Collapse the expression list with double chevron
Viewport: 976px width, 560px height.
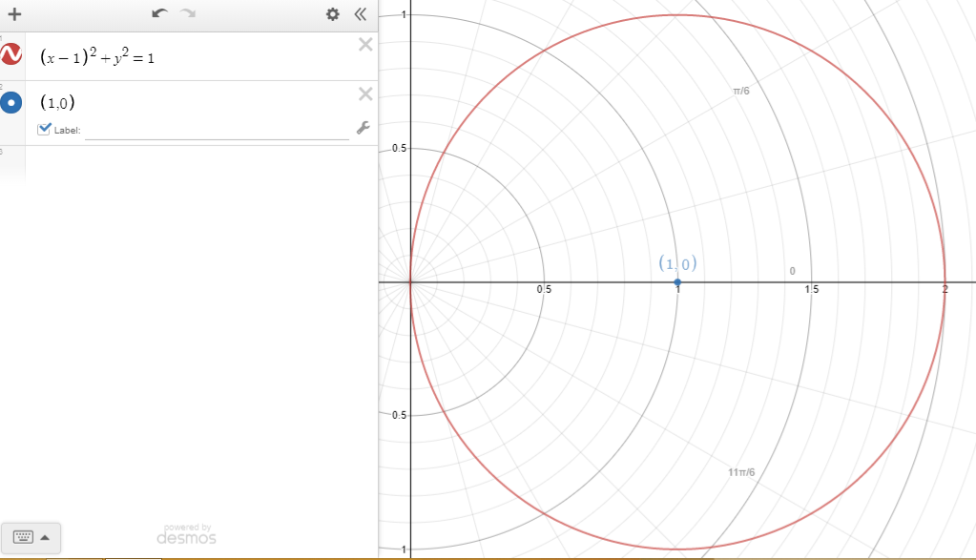tap(360, 14)
